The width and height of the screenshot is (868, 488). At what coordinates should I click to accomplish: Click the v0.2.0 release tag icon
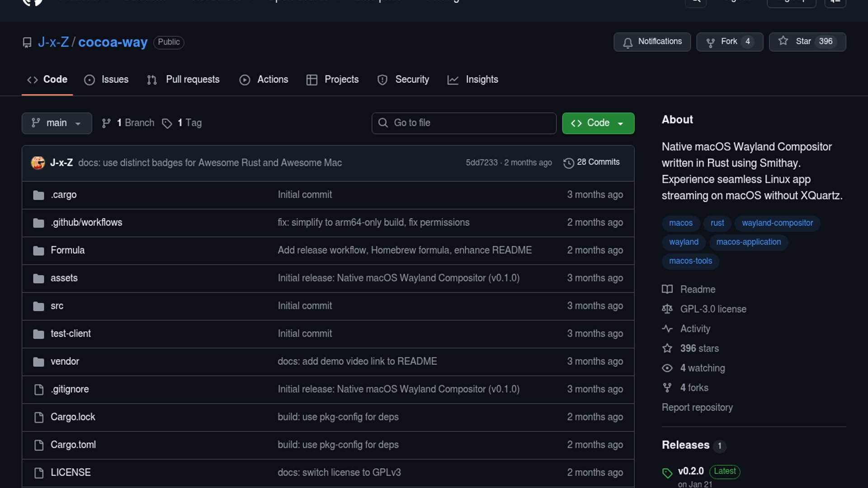(667, 473)
